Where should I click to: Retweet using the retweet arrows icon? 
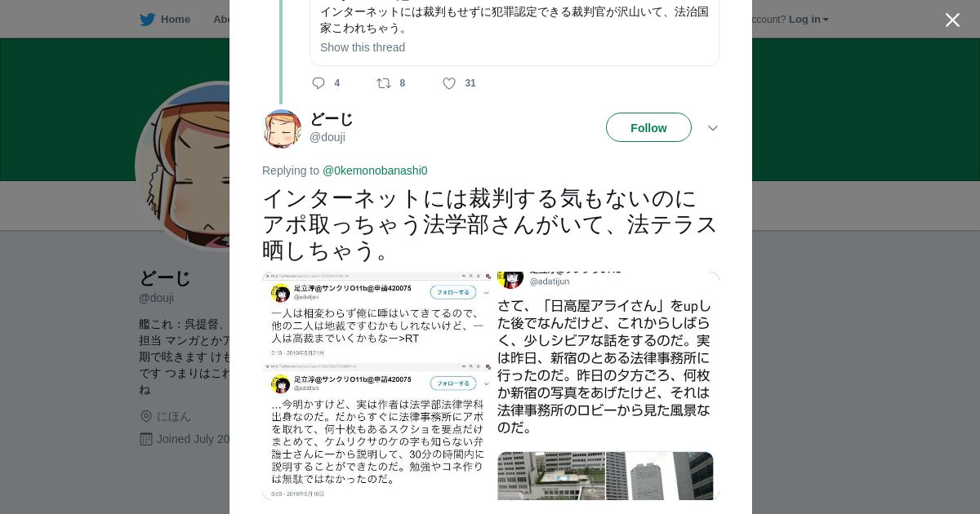[x=383, y=83]
